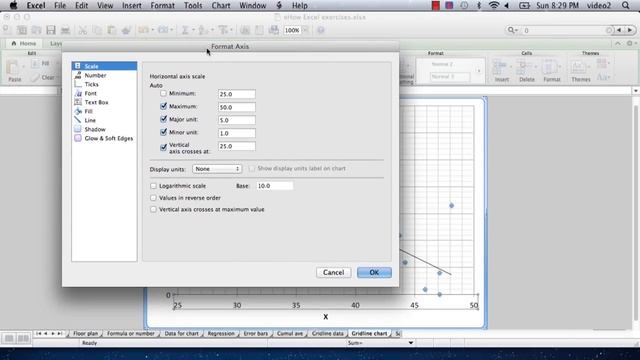Image resolution: width=640 pixels, height=360 pixels.
Task: Switch to the Regression sheet tab
Action: pyautogui.click(x=221, y=333)
